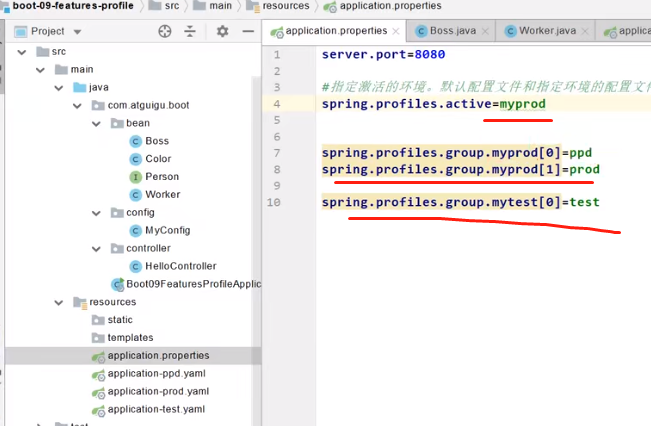This screenshot has height=426, width=651.
Task: Select HelloController in the project tree
Action: click(181, 266)
